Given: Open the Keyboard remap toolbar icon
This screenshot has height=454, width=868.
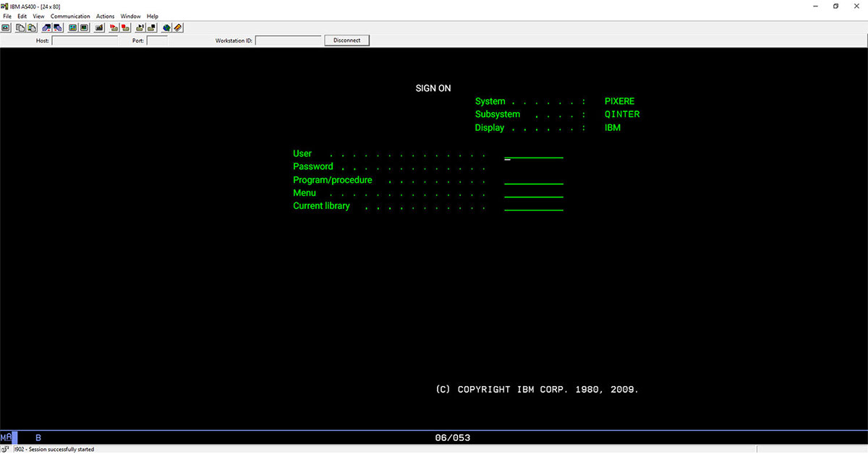Looking at the screenshot, I should coord(99,27).
